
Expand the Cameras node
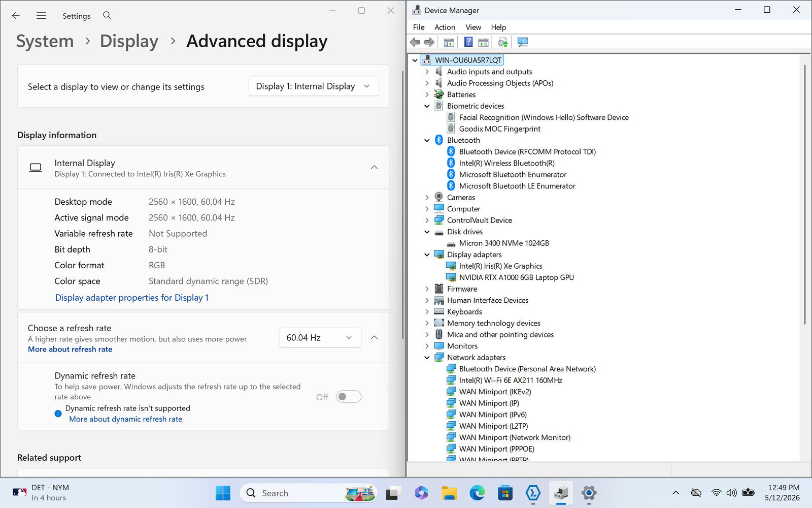click(427, 198)
